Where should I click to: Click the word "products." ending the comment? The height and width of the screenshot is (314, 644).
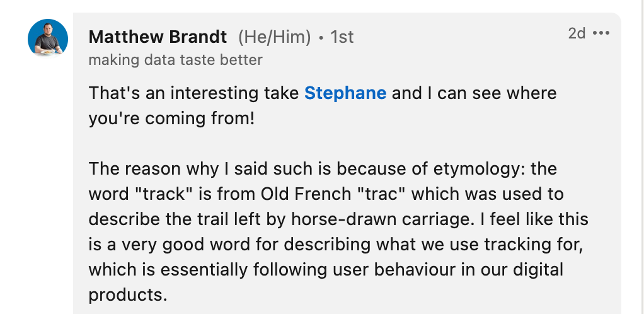coord(129,294)
